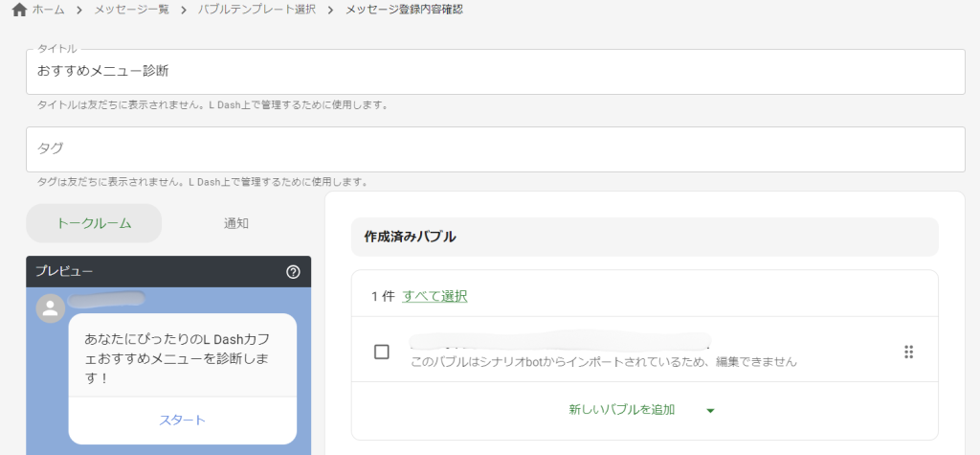Open the preview help question mark icon

(293, 272)
